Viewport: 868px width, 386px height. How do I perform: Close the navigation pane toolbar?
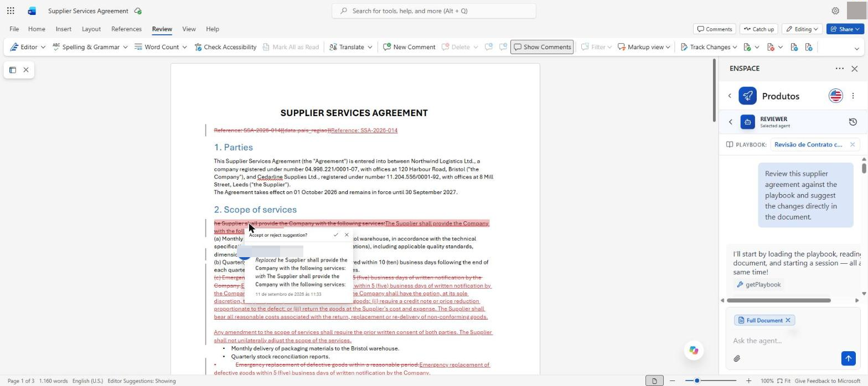point(26,70)
